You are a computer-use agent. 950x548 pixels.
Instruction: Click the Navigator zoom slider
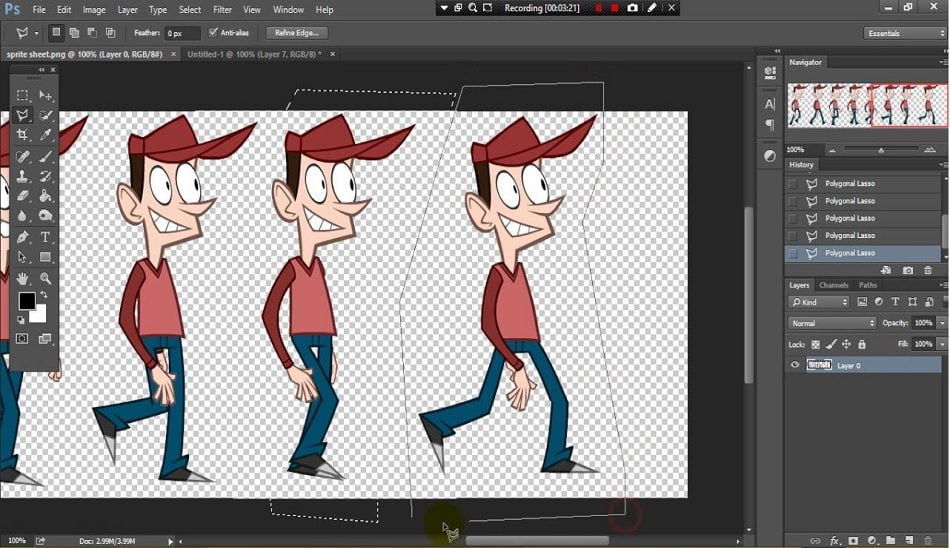point(882,150)
